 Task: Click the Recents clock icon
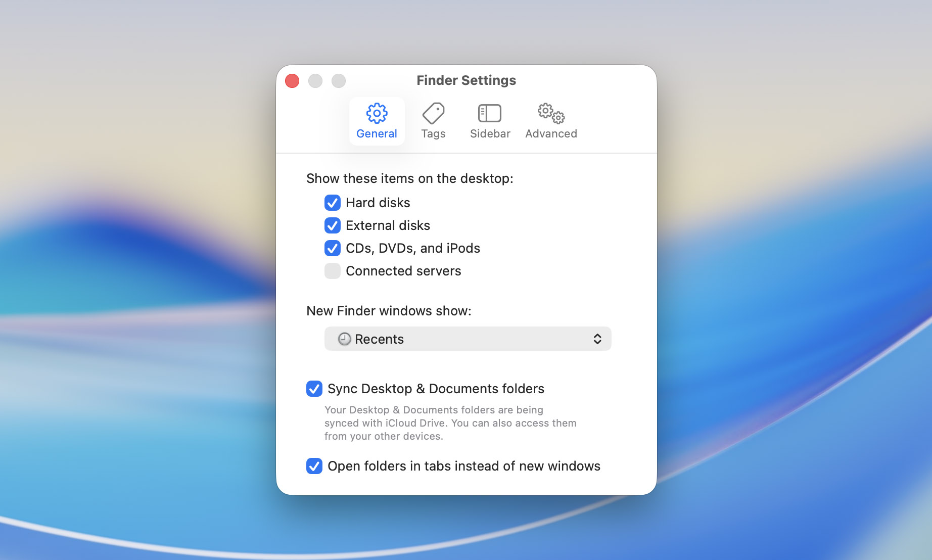click(344, 339)
